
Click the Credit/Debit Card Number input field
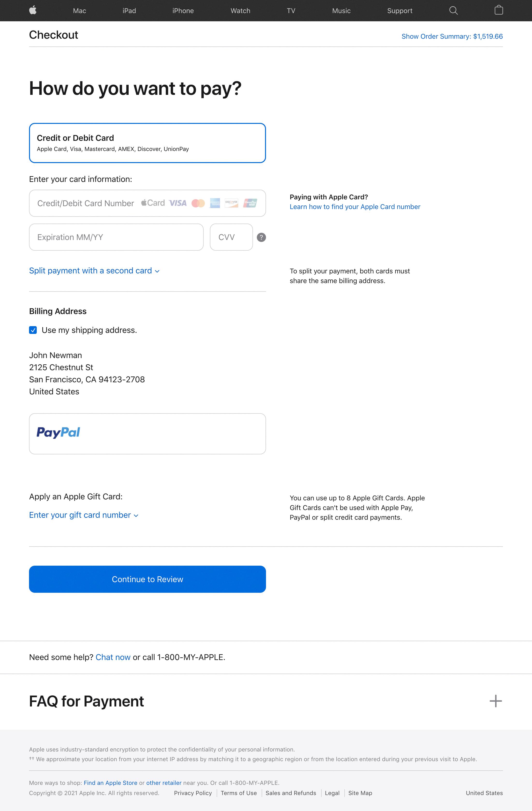tap(147, 203)
